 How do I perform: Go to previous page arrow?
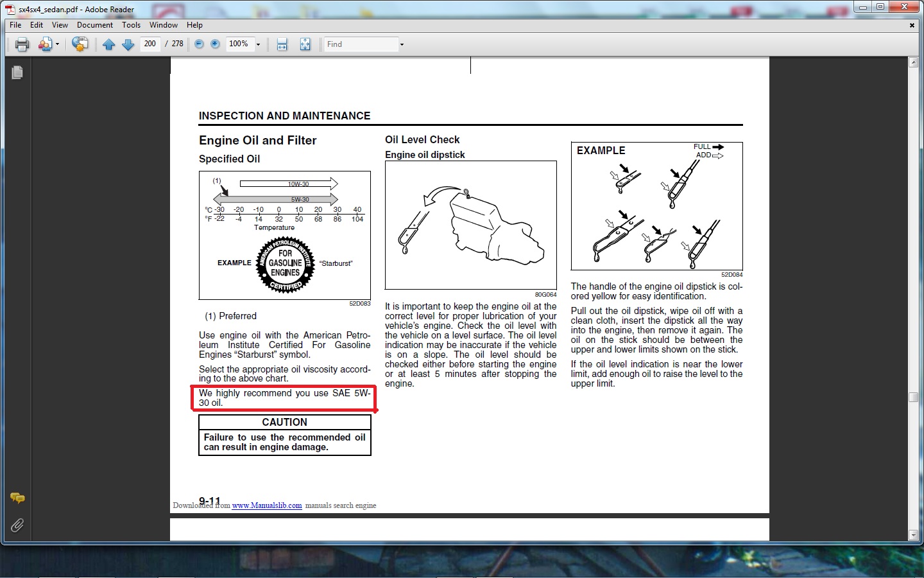109,44
